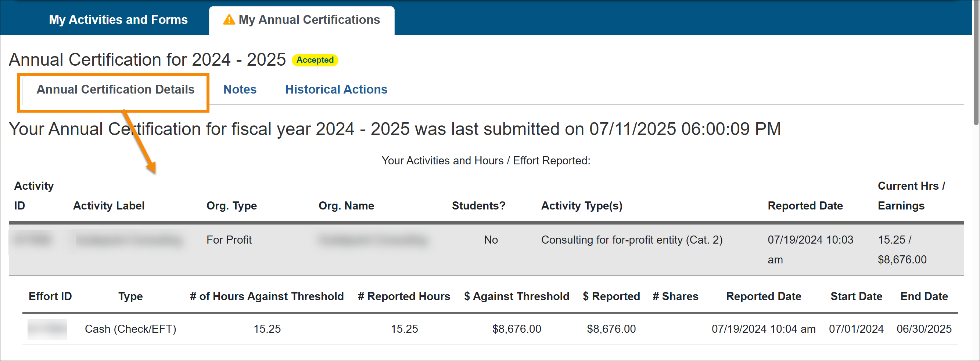Click the Org. Name column header
Viewport: 980px width, 361px height.
click(x=346, y=205)
